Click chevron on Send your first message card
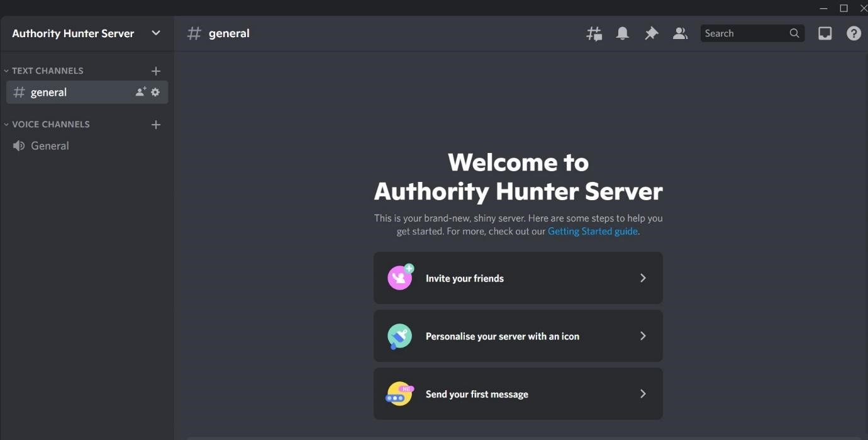Image resolution: width=868 pixels, height=440 pixels. [643, 393]
